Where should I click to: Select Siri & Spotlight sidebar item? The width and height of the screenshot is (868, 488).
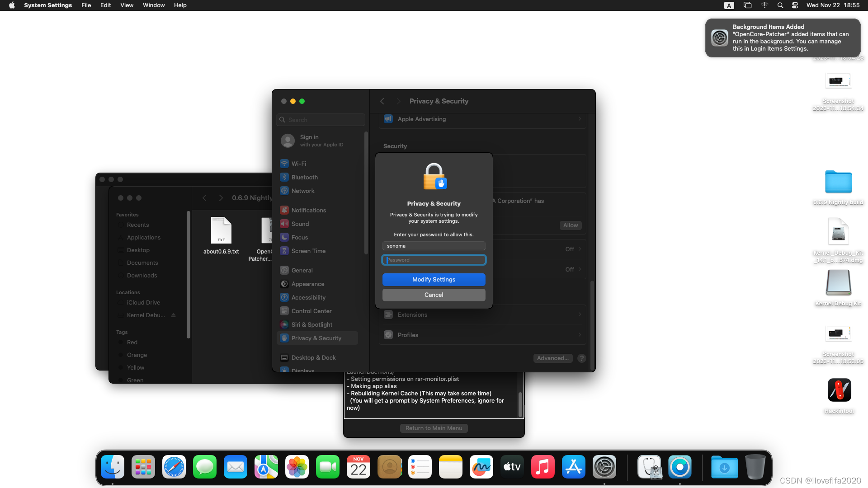(x=311, y=324)
